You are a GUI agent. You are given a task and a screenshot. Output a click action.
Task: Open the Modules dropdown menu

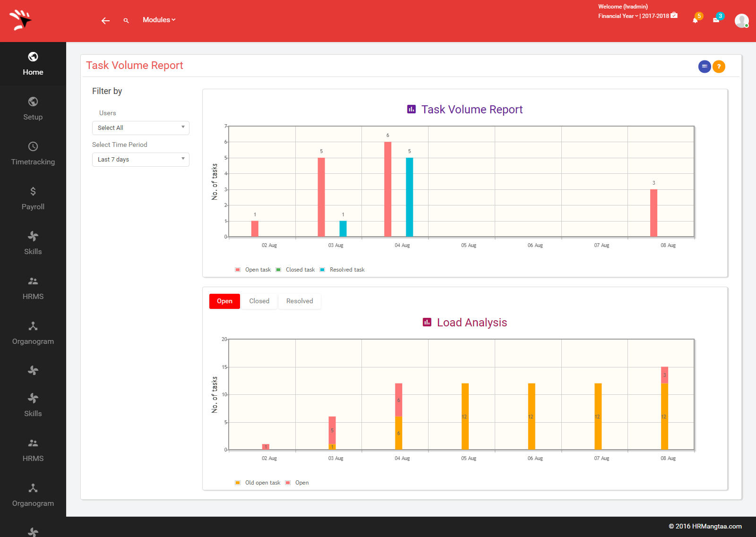159,20
